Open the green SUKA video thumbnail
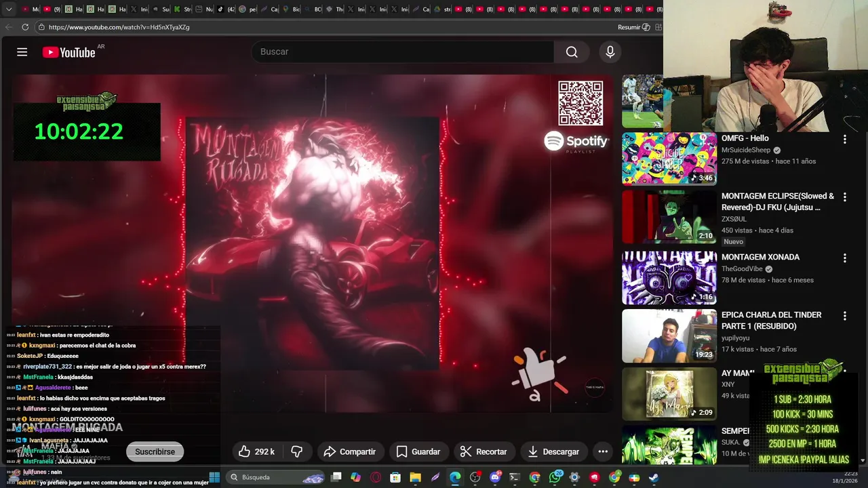This screenshot has height=488, width=868. (x=669, y=445)
